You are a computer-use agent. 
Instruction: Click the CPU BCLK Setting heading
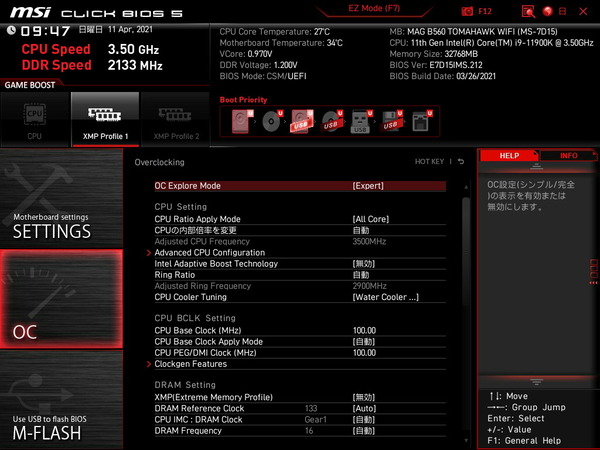click(x=195, y=318)
